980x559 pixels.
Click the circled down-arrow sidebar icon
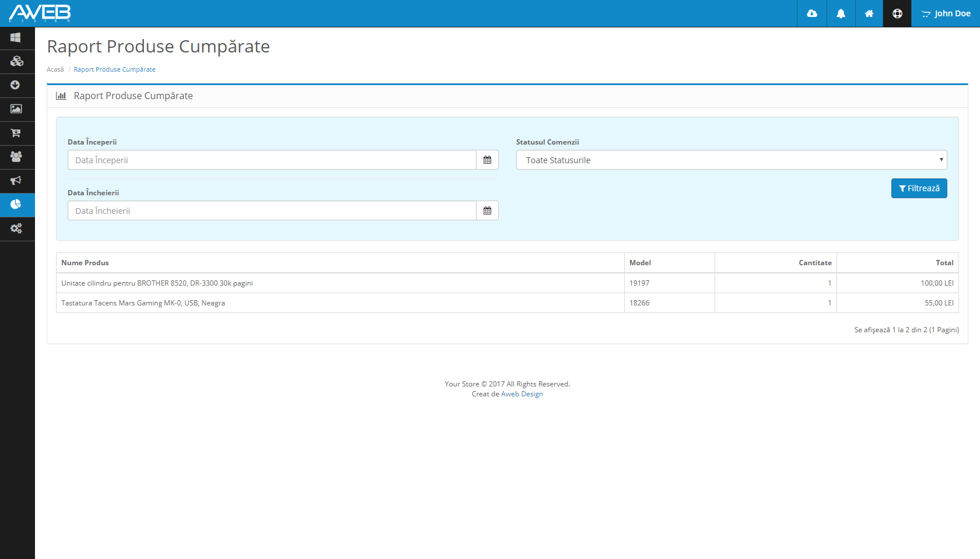click(16, 85)
